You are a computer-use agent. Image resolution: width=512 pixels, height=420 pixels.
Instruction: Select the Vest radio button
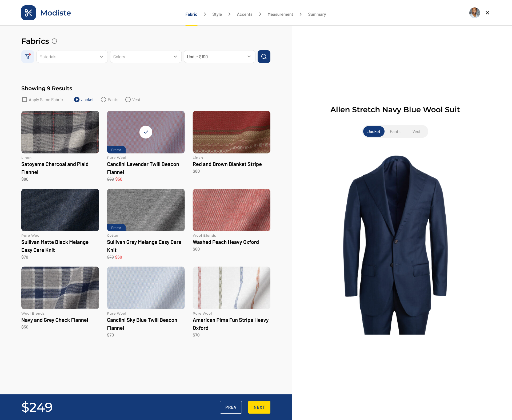tap(128, 100)
